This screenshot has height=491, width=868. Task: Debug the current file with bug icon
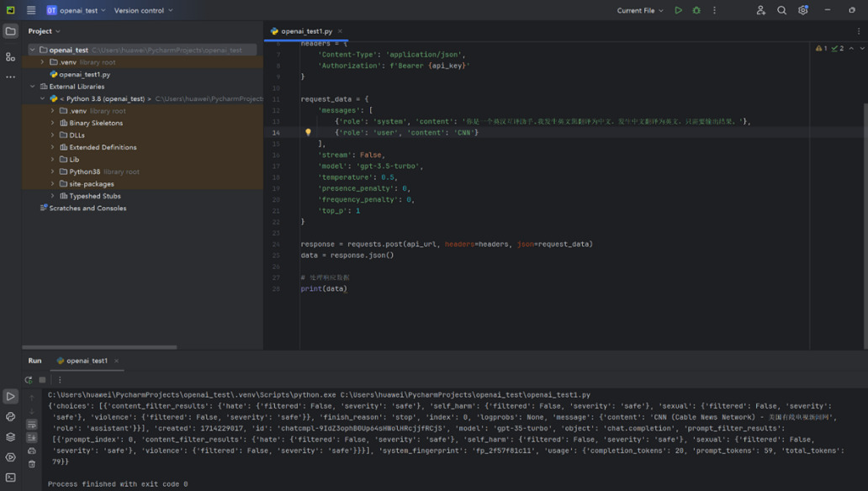coord(696,10)
